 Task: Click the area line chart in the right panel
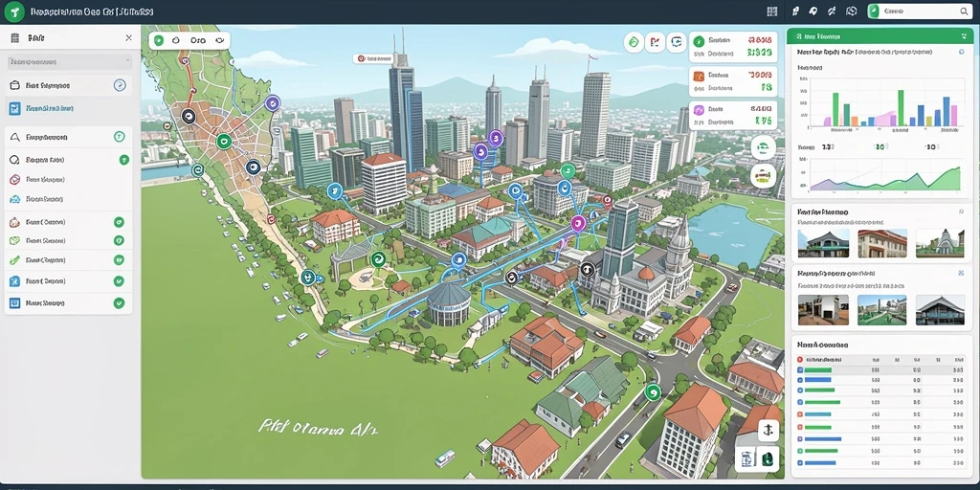(884, 174)
